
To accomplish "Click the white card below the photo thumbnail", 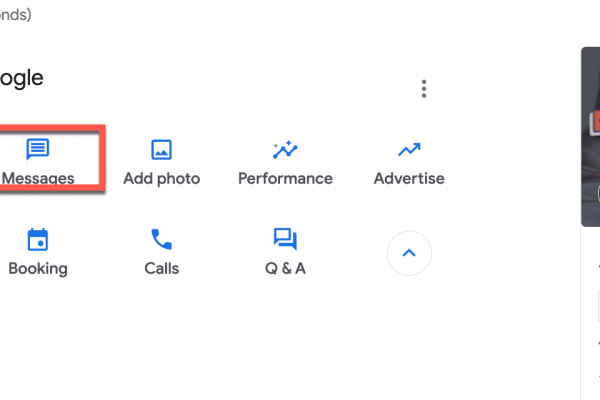I will click(591, 320).
